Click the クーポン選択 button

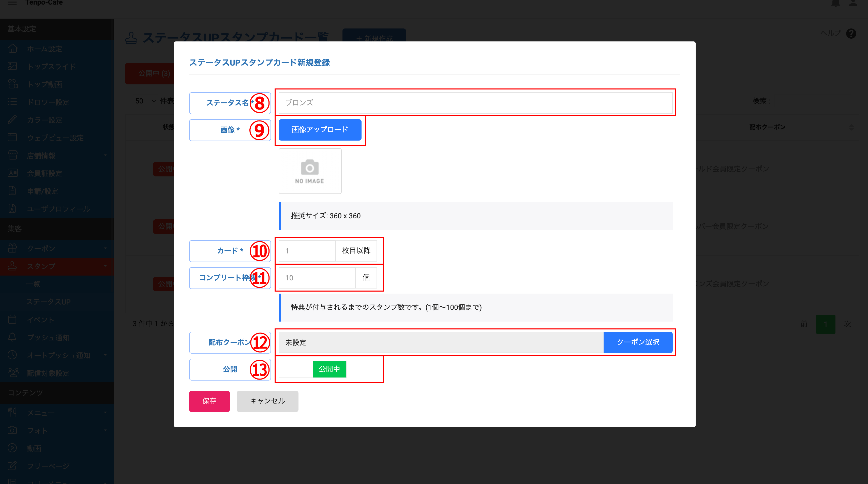coord(637,342)
